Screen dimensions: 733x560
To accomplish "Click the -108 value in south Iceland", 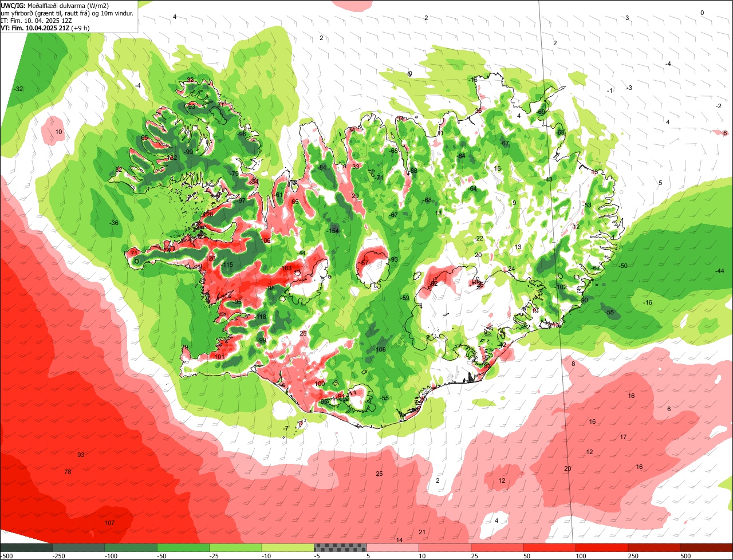I will [x=380, y=349].
